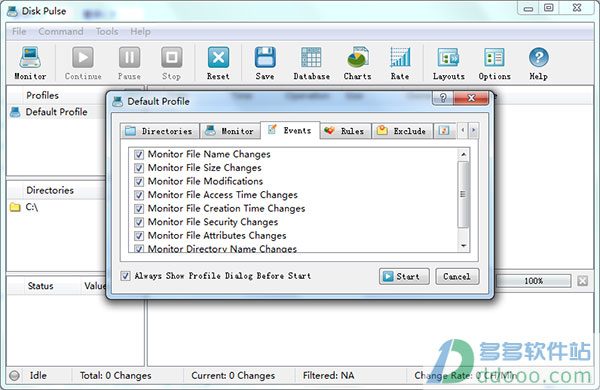Toggle Monitor File Name Changes checkbox
This screenshot has width=600, height=390.
[x=139, y=154]
